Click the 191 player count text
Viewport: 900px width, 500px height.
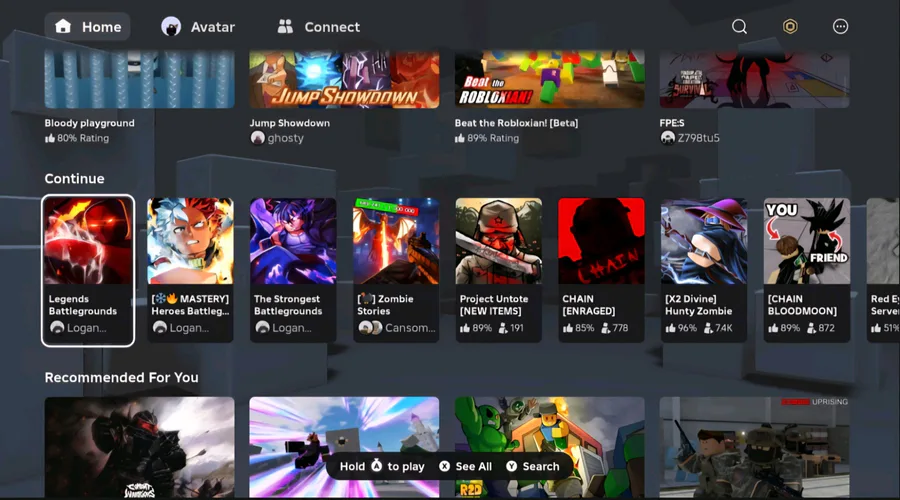click(x=517, y=328)
